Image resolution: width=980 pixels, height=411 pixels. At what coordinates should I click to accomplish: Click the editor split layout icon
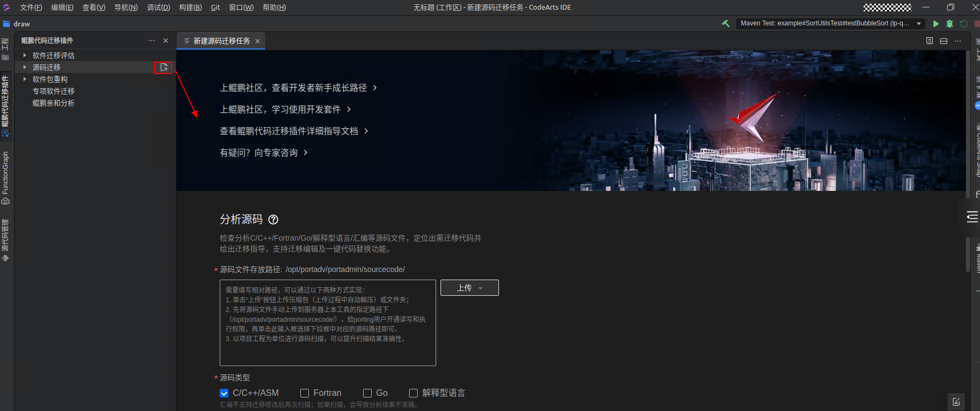point(944,41)
